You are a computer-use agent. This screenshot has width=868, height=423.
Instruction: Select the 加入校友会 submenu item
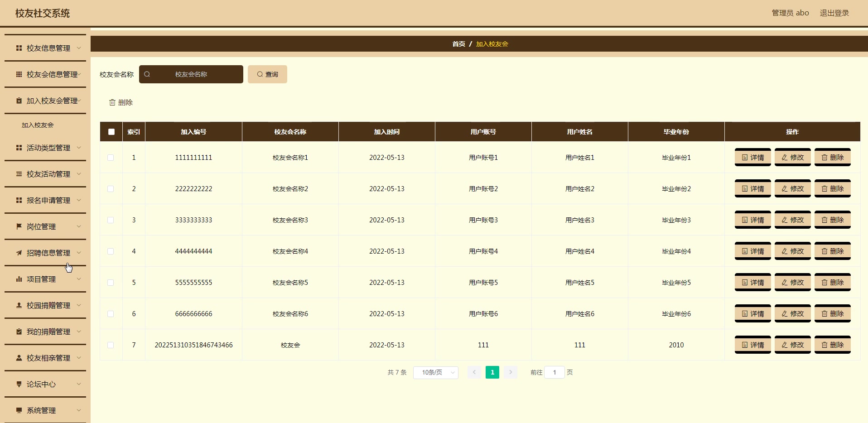(x=37, y=125)
